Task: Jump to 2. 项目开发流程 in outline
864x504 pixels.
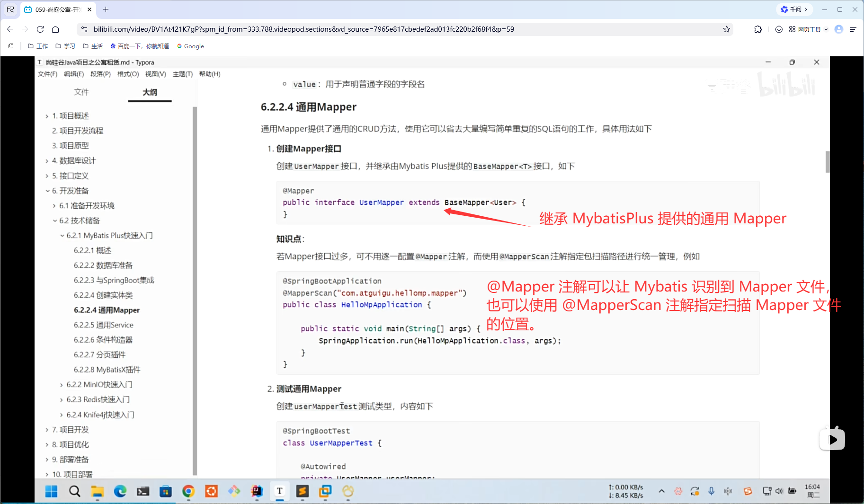Action: (x=78, y=131)
